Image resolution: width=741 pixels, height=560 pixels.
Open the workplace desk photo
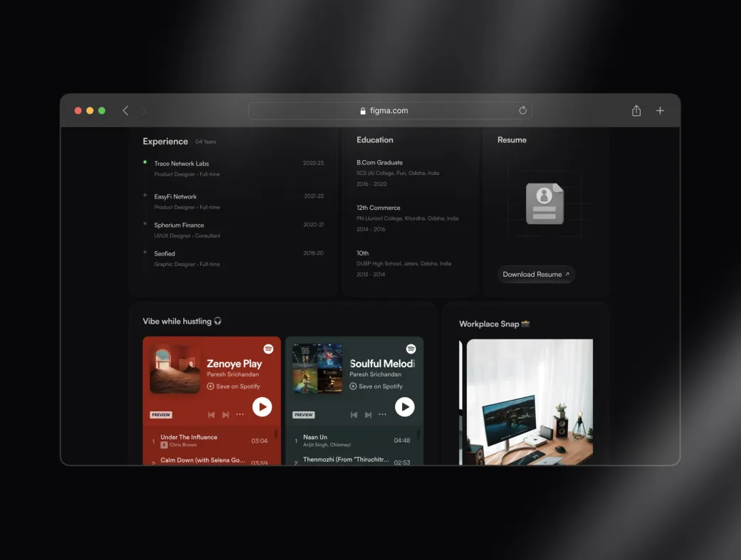pos(530,402)
